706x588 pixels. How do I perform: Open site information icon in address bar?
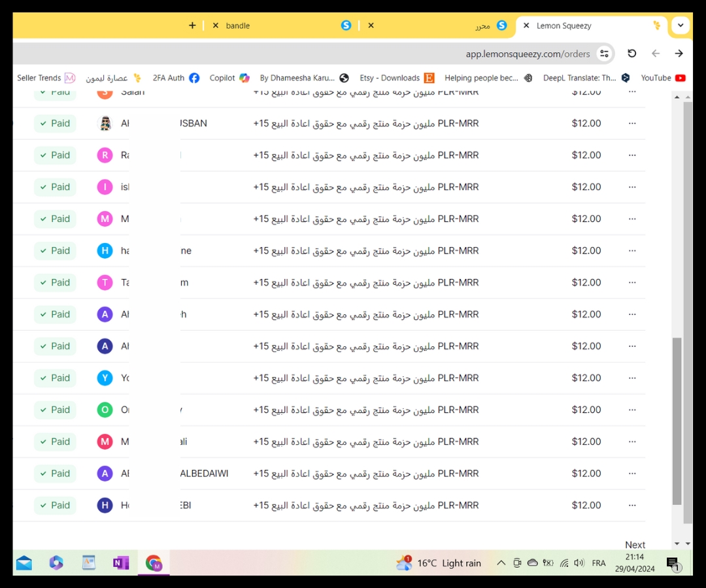click(x=604, y=54)
